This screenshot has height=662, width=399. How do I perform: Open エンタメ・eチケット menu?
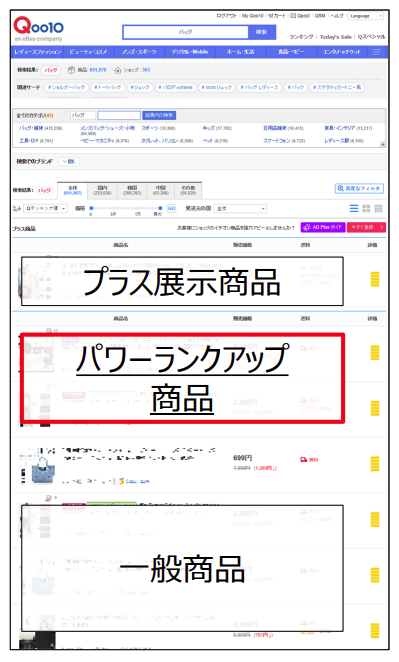(x=342, y=52)
